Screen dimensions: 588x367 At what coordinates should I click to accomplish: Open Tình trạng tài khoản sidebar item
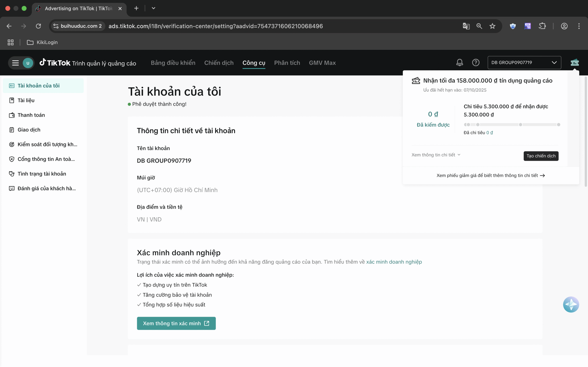pos(42,174)
